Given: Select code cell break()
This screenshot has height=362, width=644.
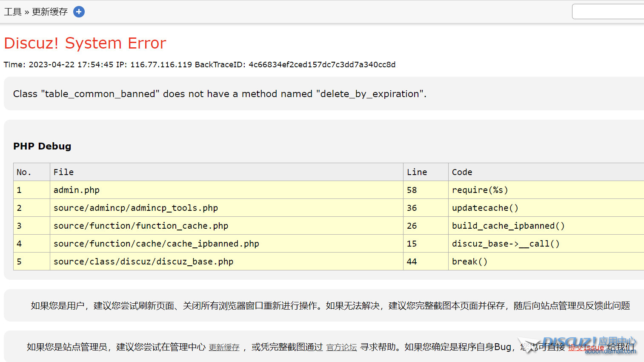Looking at the screenshot, I should 546,261.
